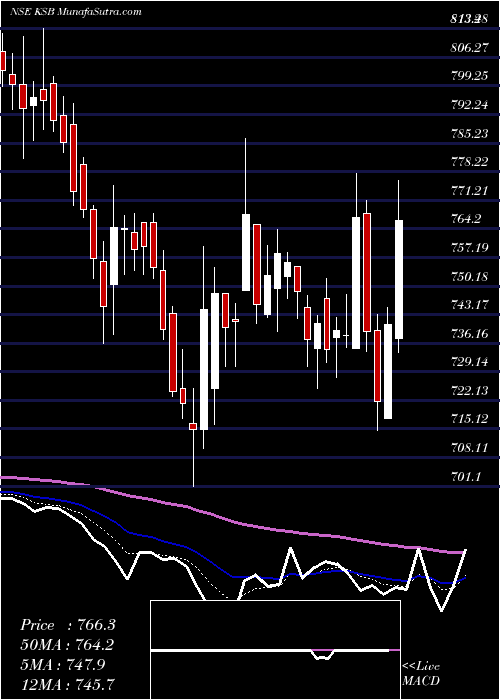Select the 750.18 price axis label

tap(469, 277)
